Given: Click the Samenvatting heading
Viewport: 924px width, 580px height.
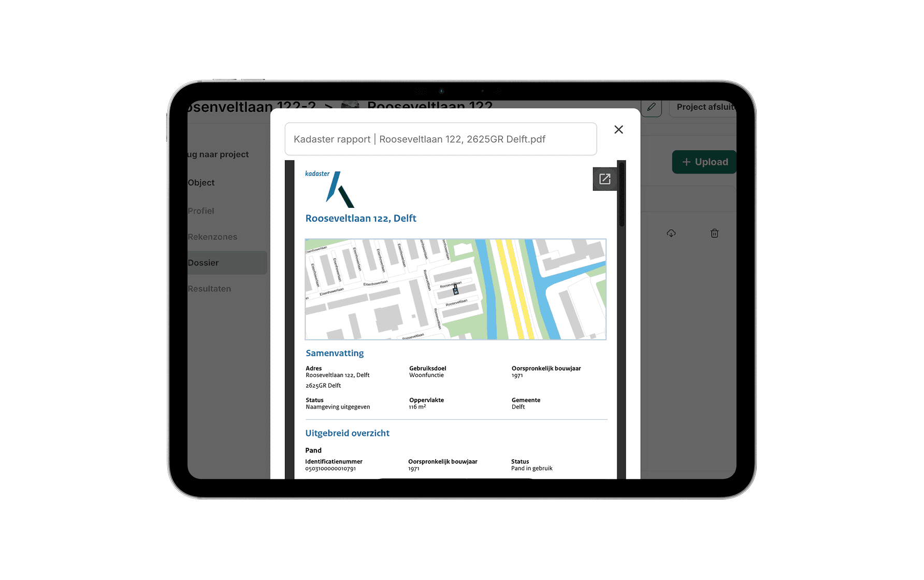Looking at the screenshot, I should 335,353.
